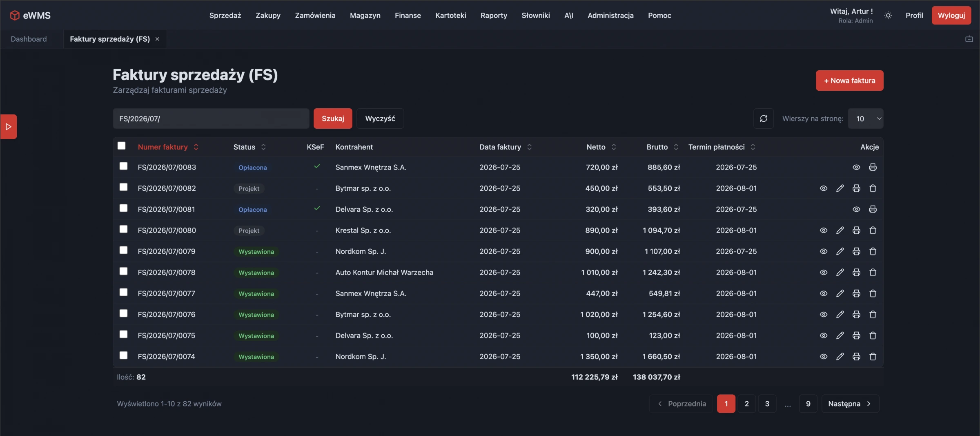Image resolution: width=980 pixels, height=436 pixels.
Task: Print invoice FS/2026/07/0083
Action: pos(873,167)
